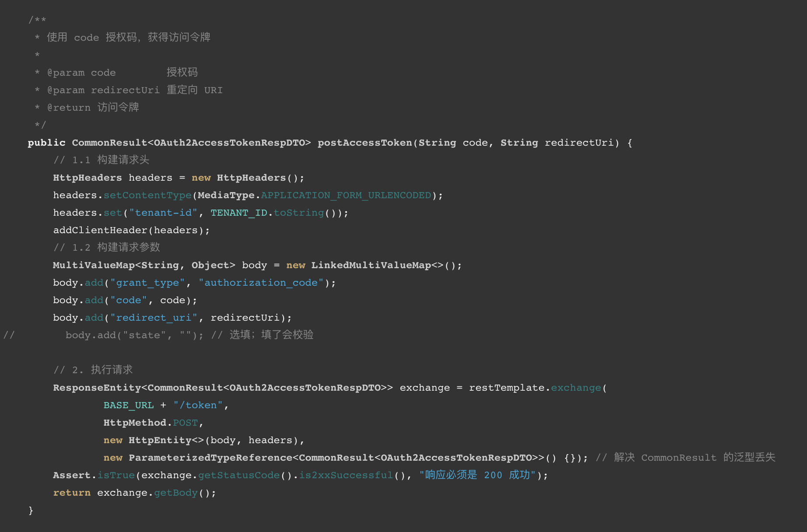Click the "redirect_uri" string

pyautogui.click(x=154, y=318)
